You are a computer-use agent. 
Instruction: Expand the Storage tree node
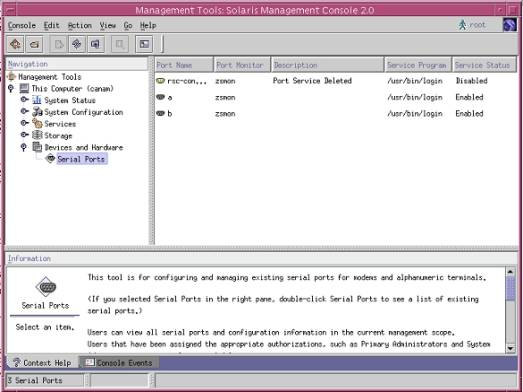pyautogui.click(x=24, y=134)
